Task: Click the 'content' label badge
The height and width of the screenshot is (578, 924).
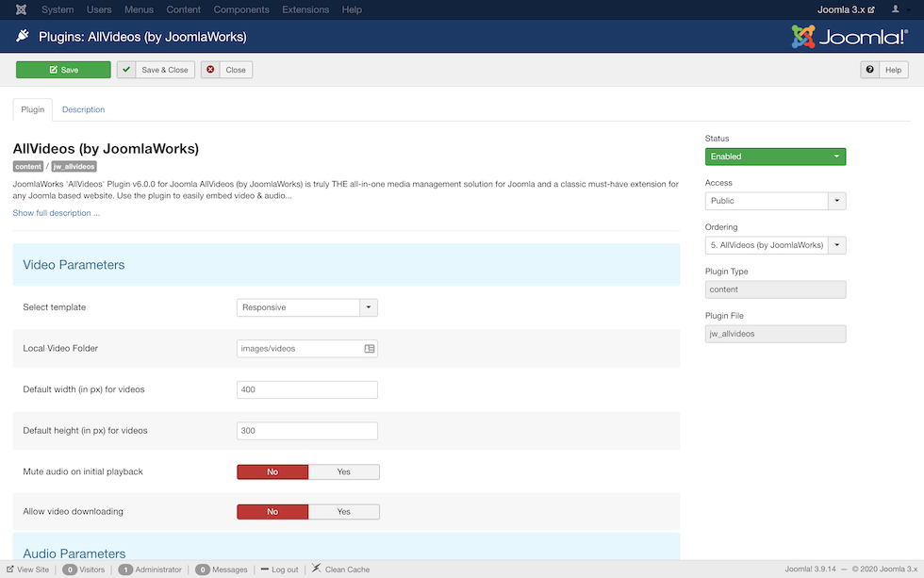Action: point(28,167)
